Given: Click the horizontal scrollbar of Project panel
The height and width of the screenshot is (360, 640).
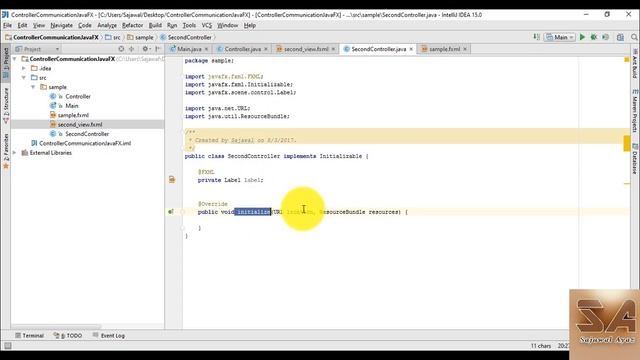Looking at the screenshot, I should pos(56,327).
